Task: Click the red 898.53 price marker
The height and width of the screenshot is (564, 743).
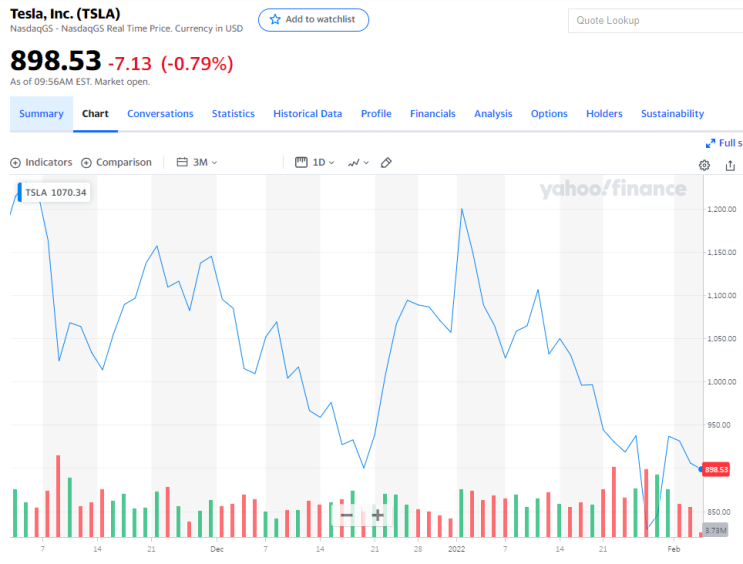Action: click(x=716, y=470)
